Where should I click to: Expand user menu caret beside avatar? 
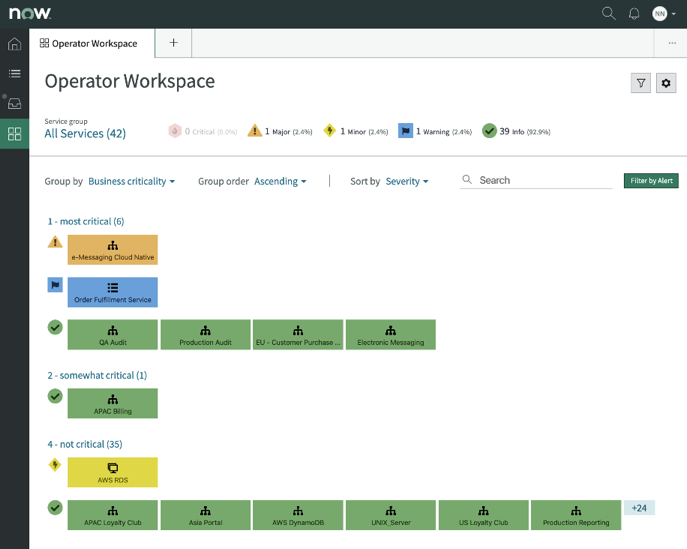click(x=673, y=14)
